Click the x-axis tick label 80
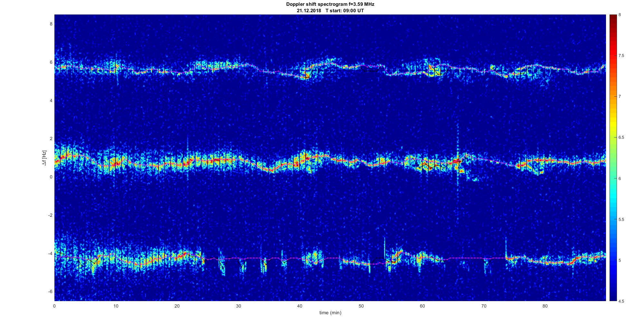 tap(545, 306)
